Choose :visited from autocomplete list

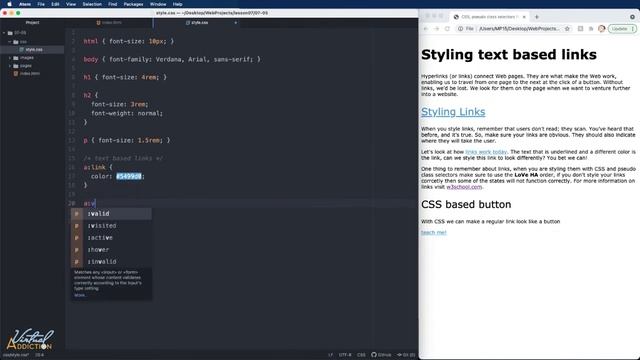click(x=111, y=226)
